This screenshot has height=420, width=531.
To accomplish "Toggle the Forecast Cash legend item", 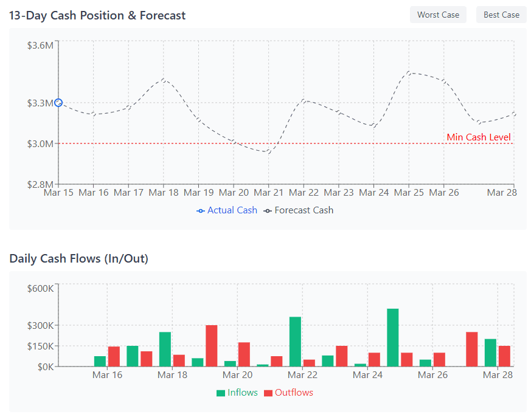I will tap(304, 210).
